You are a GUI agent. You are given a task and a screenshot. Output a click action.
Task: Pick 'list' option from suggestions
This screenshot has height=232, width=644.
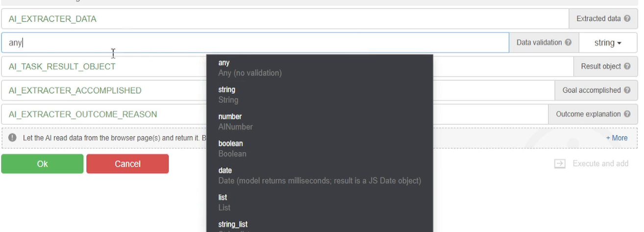click(320, 203)
